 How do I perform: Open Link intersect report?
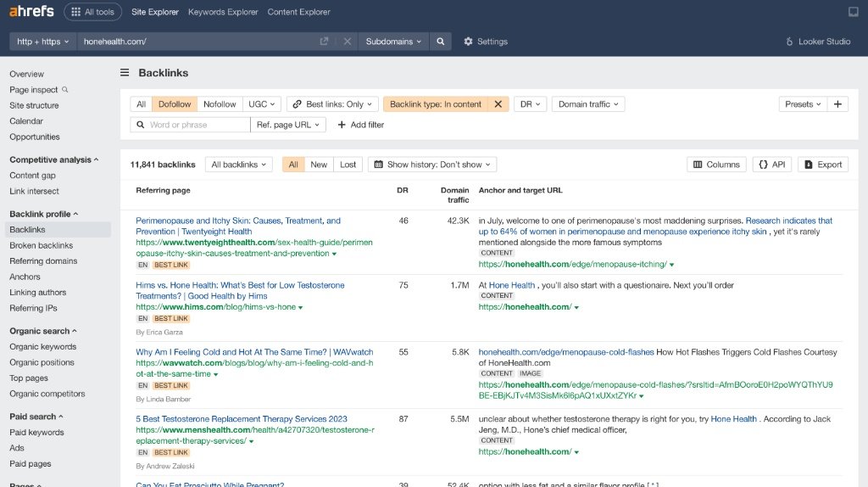tap(34, 191)
